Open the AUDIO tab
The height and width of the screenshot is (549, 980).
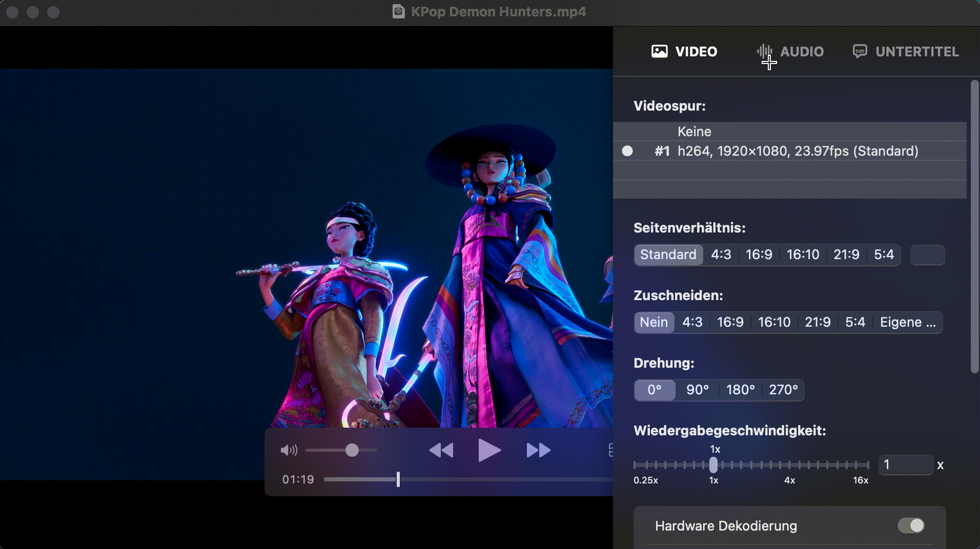[x=802, y=51]
